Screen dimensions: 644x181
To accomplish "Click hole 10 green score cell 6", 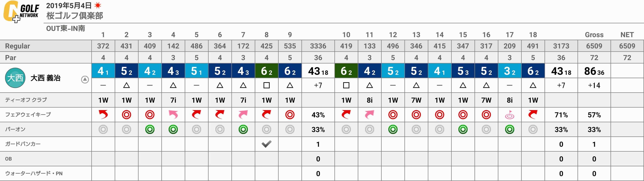I will coord(346,71).
